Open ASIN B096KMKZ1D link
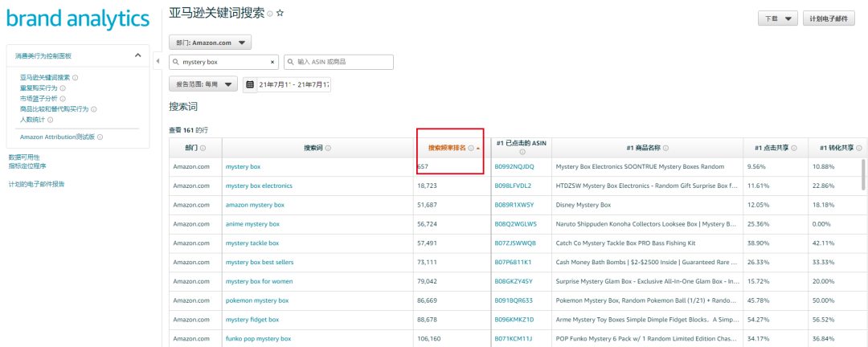This screenshot has height=347, width=868. coord(514,320)
